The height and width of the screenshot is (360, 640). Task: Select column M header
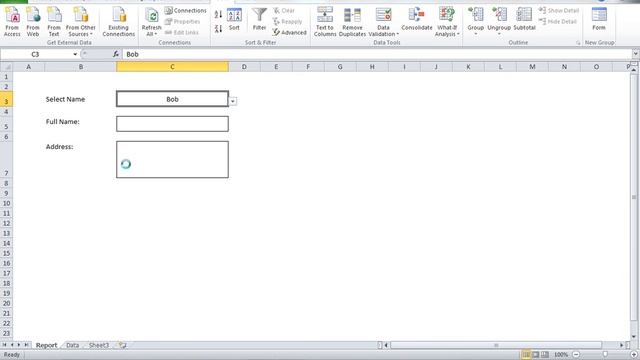pos(532,67)
